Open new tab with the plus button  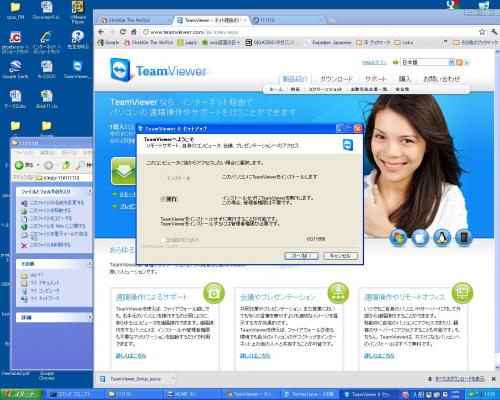tap(331, 20)
